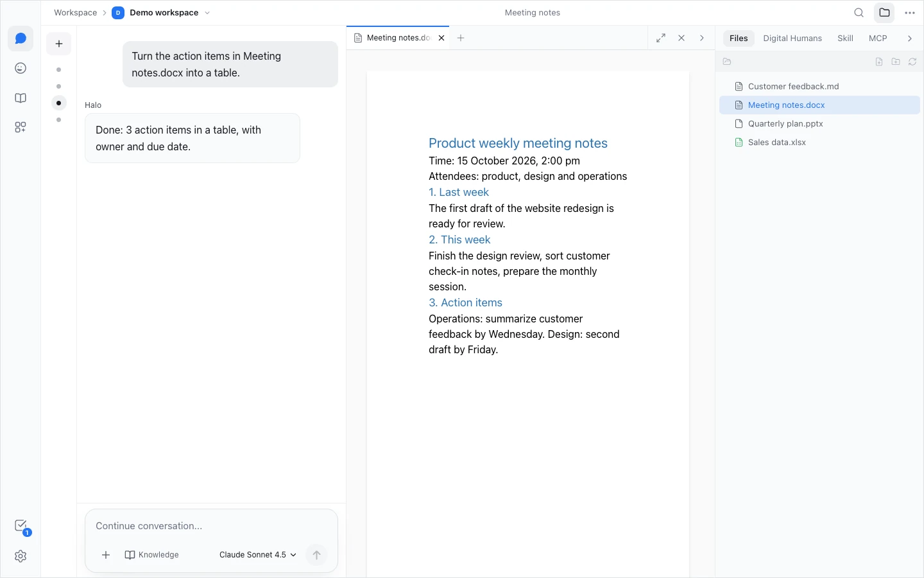Click the "3. Action items" heading
The image size is (924, 578).
click(465, 302)
